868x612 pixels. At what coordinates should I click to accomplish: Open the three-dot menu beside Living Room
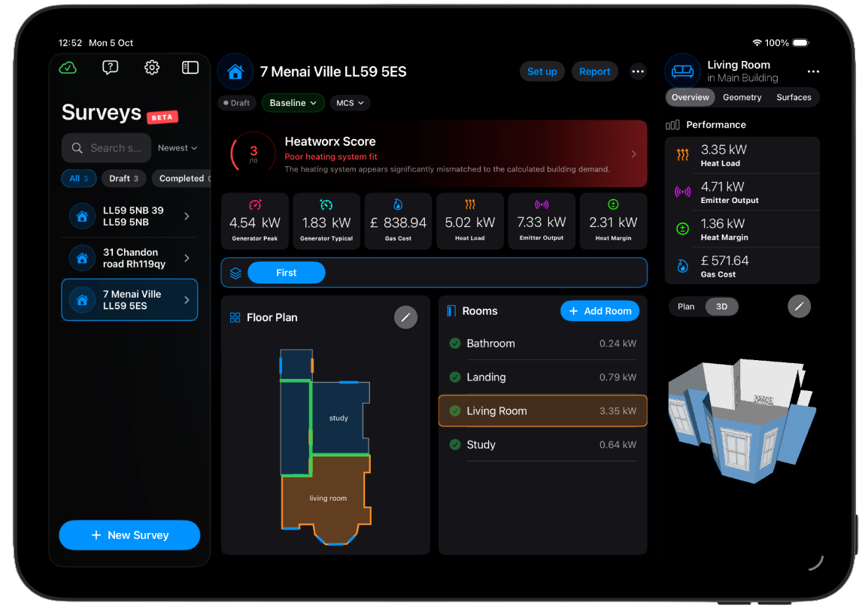[x=813, y=71]
